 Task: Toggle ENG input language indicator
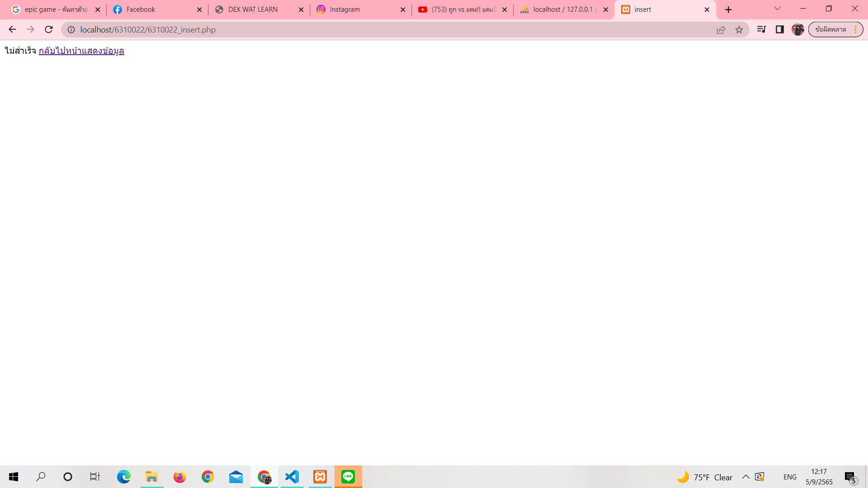(790, 477)
